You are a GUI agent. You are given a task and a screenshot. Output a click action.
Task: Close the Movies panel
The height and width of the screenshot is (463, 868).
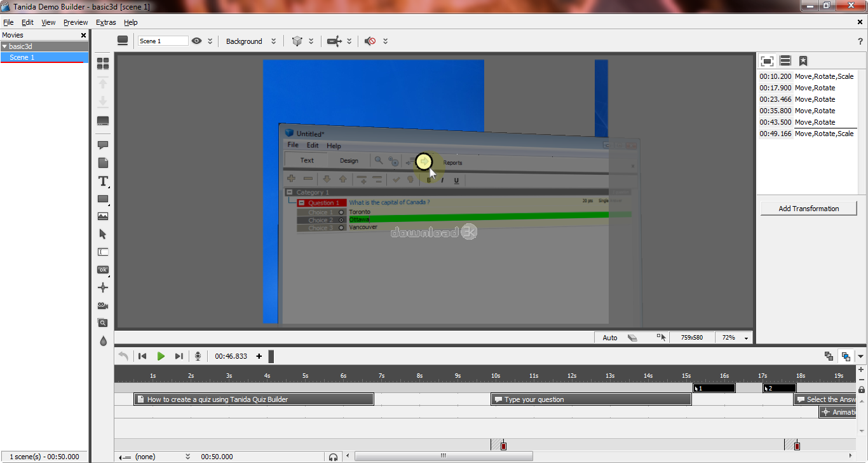click(x=83, y=35)
